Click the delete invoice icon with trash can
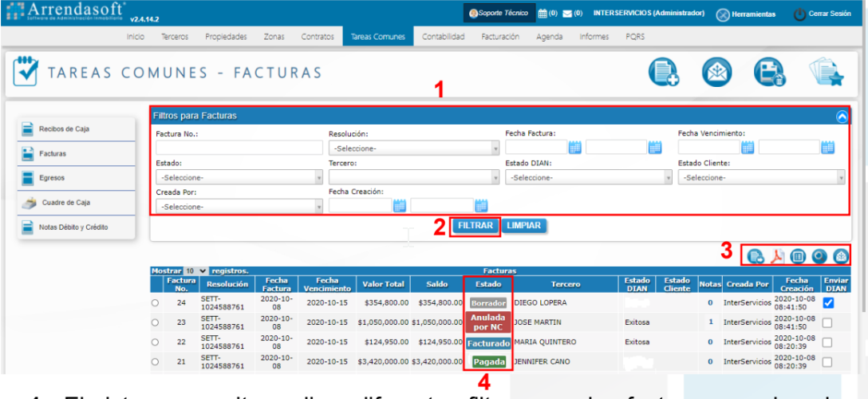Screen dimensions: 868x399 tap(769, 73)
